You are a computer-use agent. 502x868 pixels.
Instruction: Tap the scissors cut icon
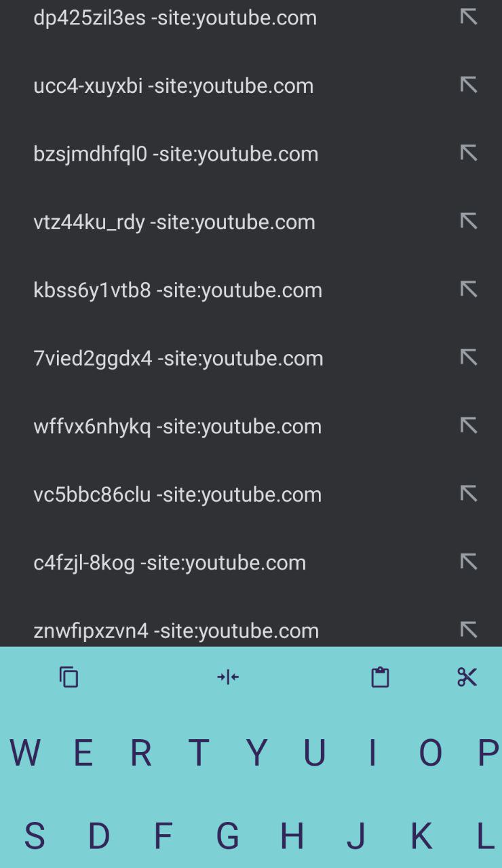467,677
